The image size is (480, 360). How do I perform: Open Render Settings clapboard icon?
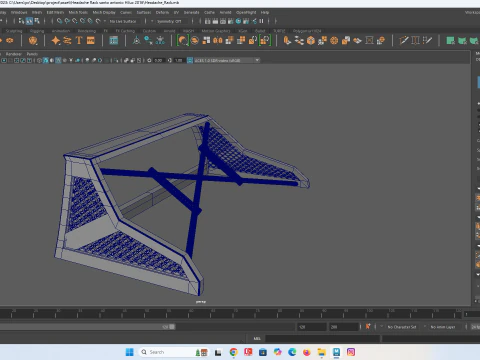click(x=230, y=21)
